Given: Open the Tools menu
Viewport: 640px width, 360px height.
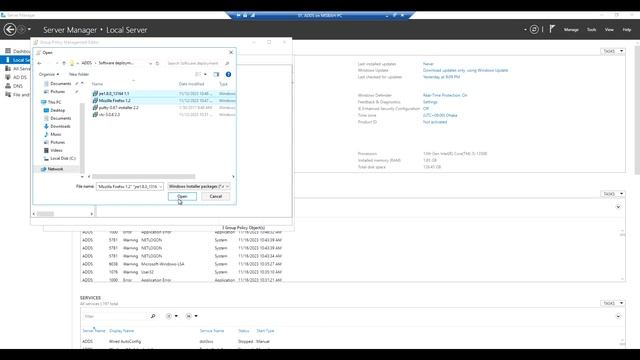Looking at the screenshot, I should click(x=591, y=30).
